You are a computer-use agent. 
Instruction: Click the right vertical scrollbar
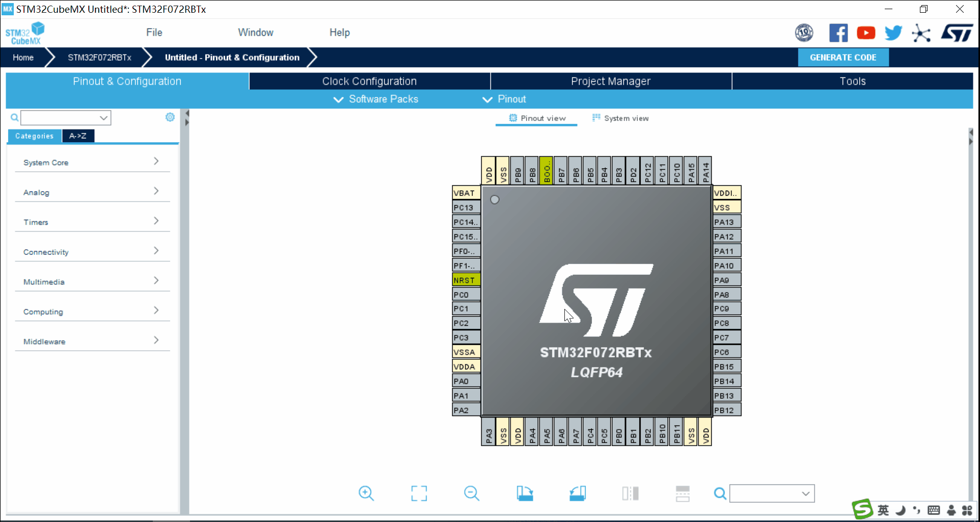tap(971, 321)
